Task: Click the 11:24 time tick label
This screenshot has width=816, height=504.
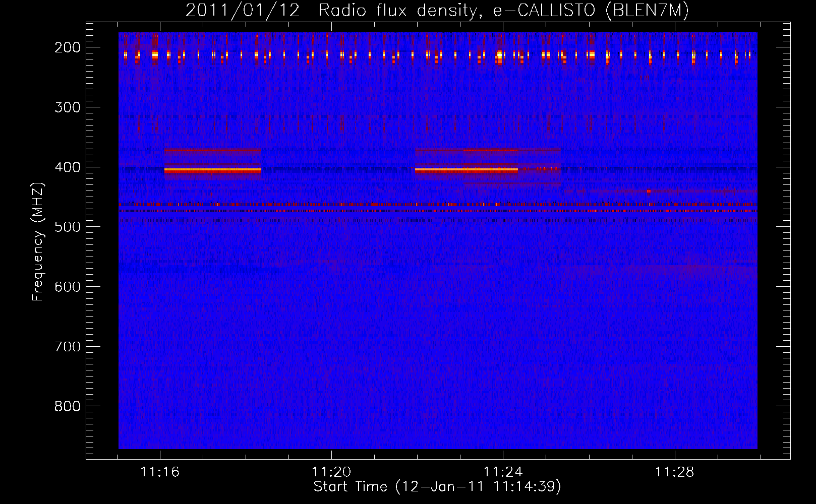Action: (503, 472)
